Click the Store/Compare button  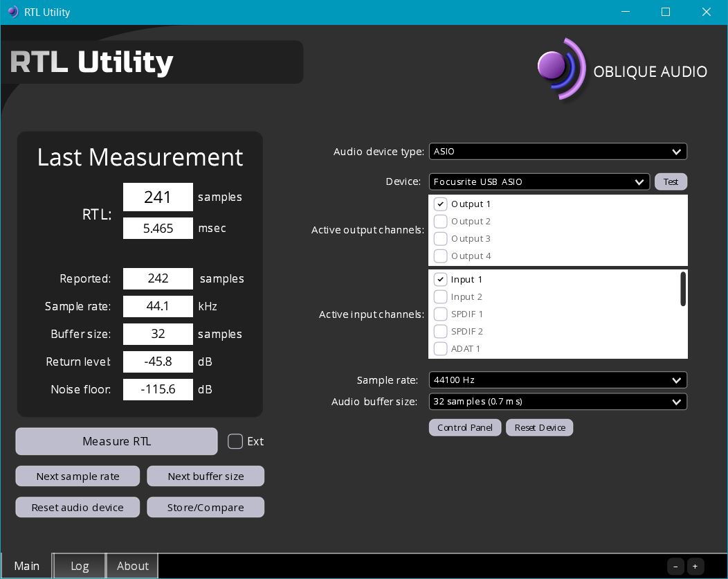pyautogui.click(x=206, y=508)
